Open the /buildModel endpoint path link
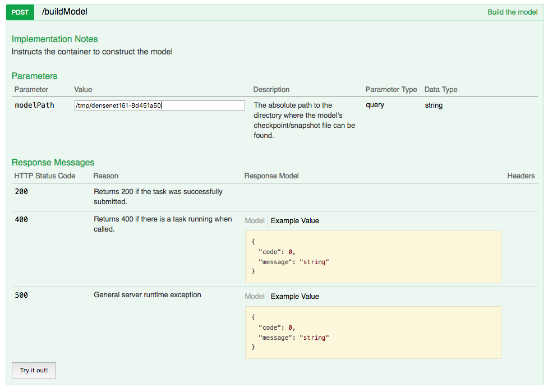Image resolution: width=548 pixels, height=392 pixels. (x=65, y=12)
